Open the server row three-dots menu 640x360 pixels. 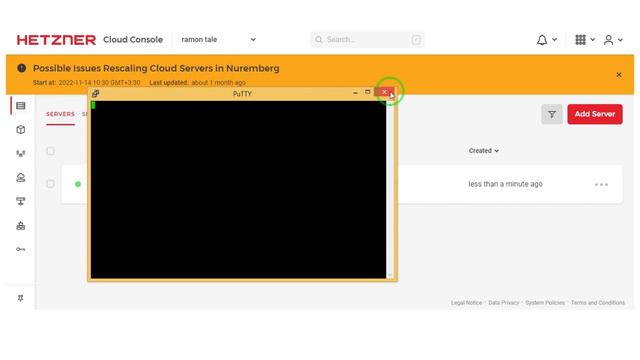[x=601, y=184]
